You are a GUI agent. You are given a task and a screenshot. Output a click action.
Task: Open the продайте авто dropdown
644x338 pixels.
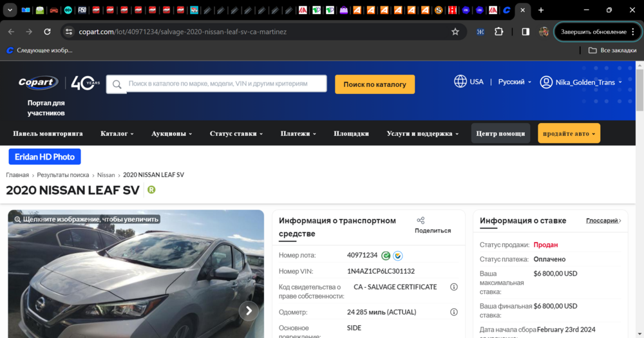569,133
